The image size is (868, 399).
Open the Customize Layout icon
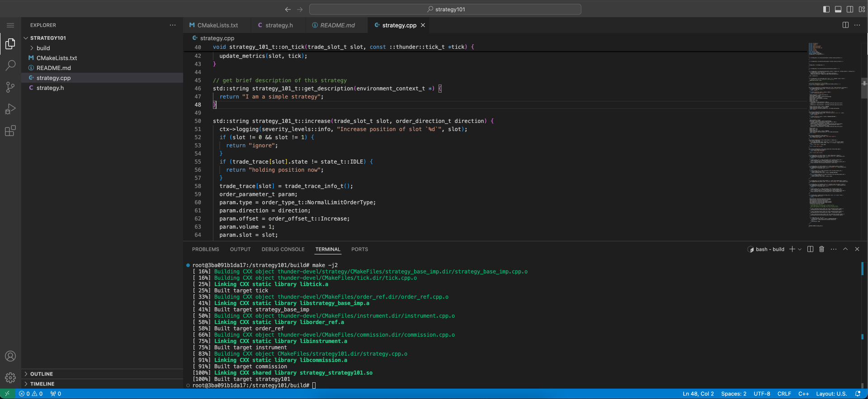click(862, 9)
